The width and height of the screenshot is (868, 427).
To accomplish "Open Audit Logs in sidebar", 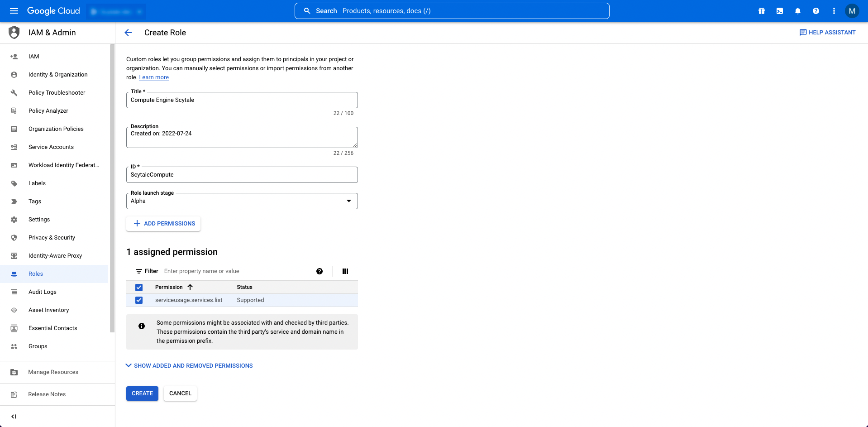I will coord(43,292).
